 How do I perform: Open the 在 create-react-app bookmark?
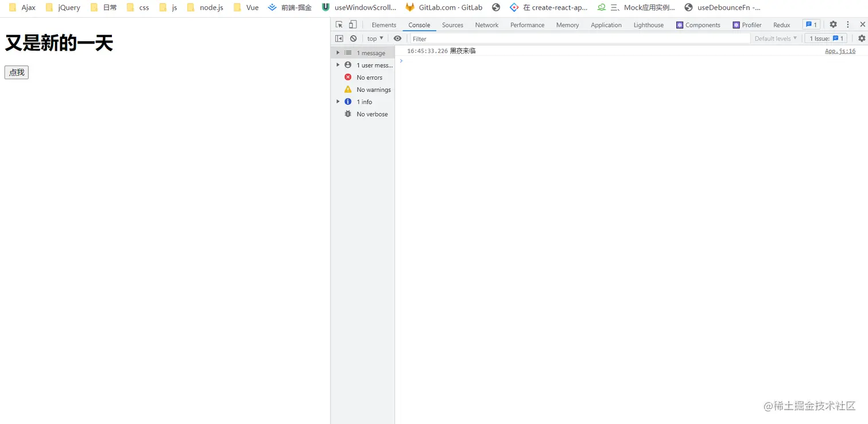click(x=549, y=7)
